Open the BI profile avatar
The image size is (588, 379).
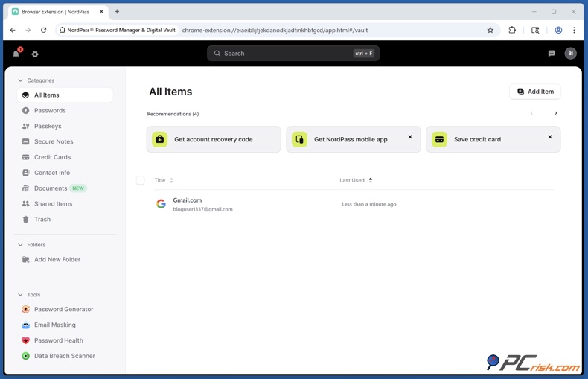click(570, 54)
